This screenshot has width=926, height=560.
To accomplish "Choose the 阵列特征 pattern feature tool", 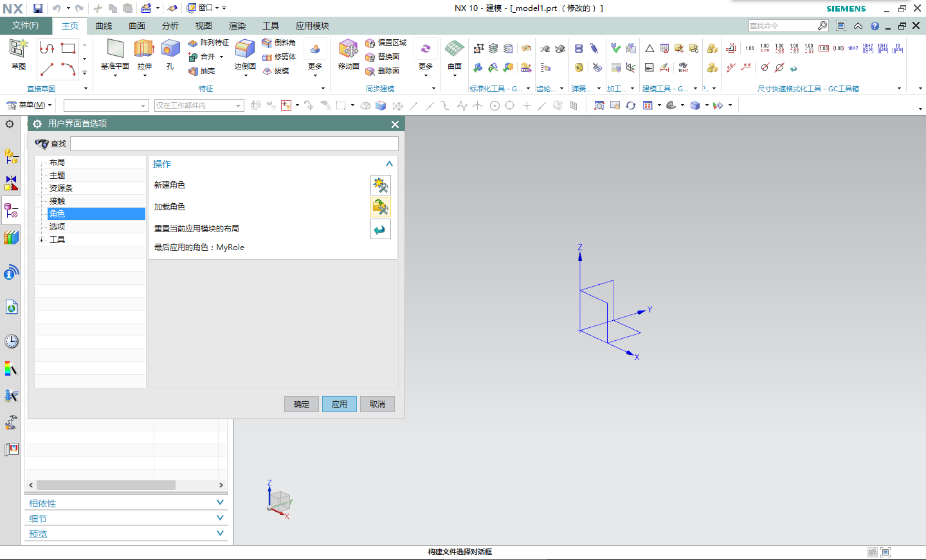I will pos(208,42).
